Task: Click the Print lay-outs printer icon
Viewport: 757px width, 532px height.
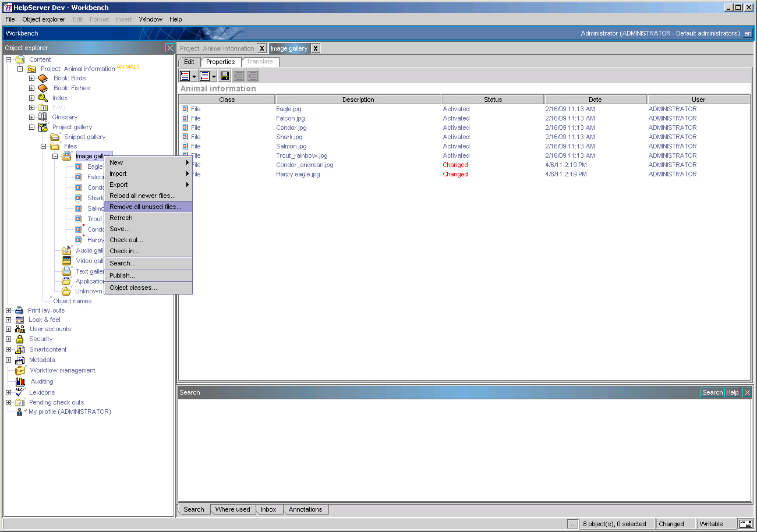Action: tap(19, 310)
